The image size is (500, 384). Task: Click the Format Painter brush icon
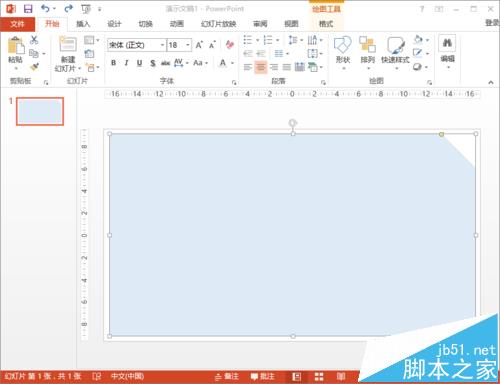click(x=34, y=67)
